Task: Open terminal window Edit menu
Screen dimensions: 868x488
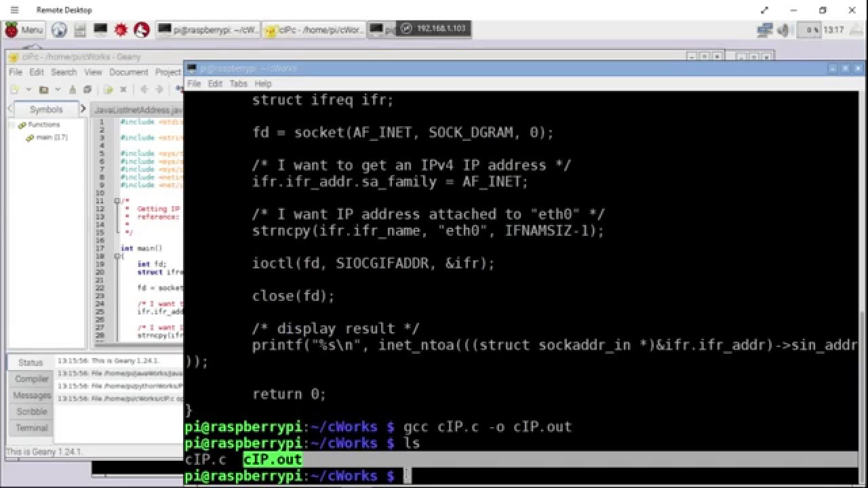Action: click(x=215, y=83)
